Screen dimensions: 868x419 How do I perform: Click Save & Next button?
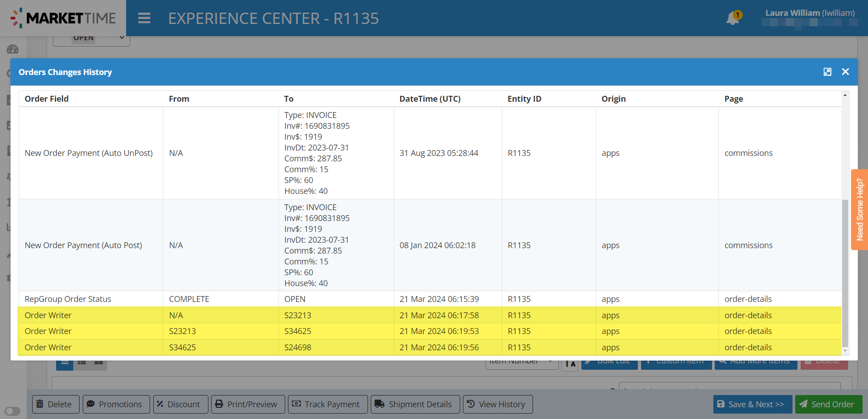tap(752, 404)
